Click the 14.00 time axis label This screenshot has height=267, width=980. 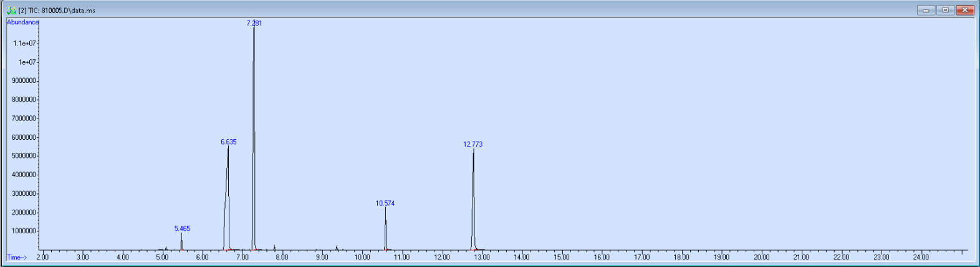pos(521,257)
